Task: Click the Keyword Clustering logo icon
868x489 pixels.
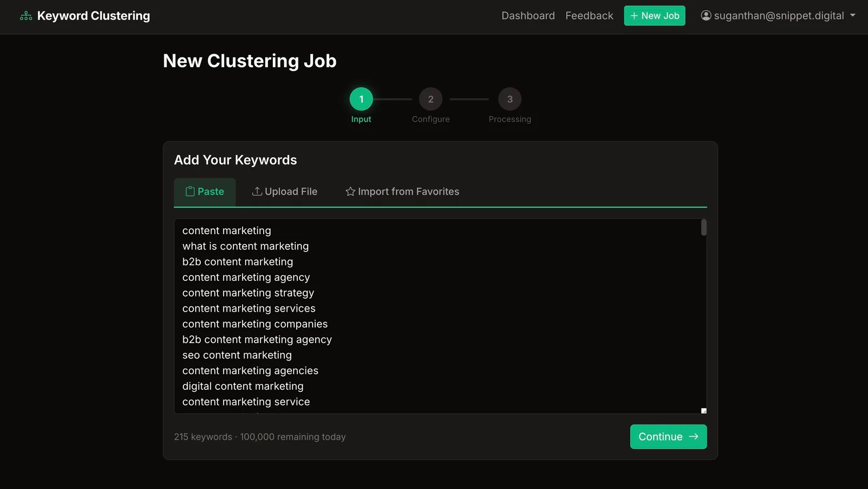Action: tap(26, 16)
